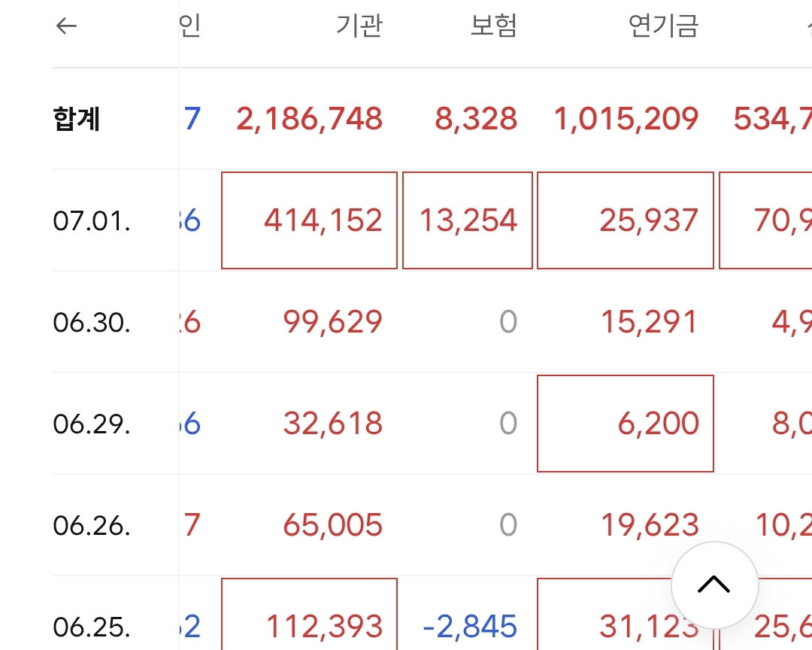Select the 보험 column header
The height and width of the screenshot is (650, 812).
493,26
